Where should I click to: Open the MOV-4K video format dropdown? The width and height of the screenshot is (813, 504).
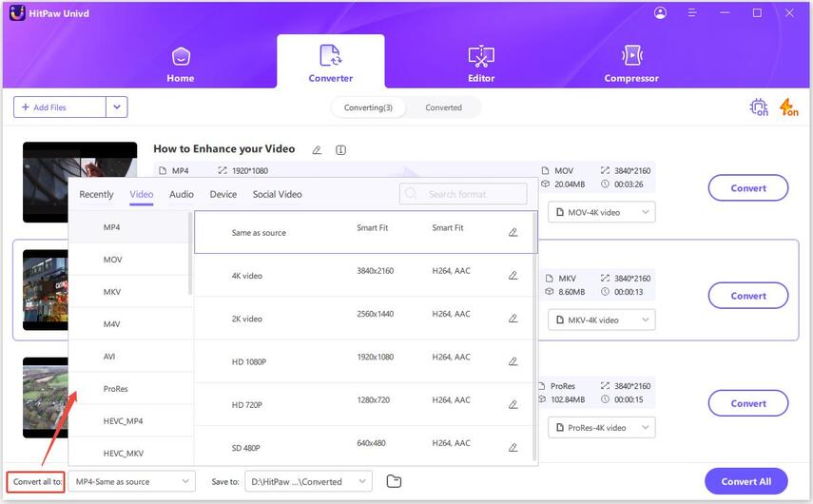point(601,212)
